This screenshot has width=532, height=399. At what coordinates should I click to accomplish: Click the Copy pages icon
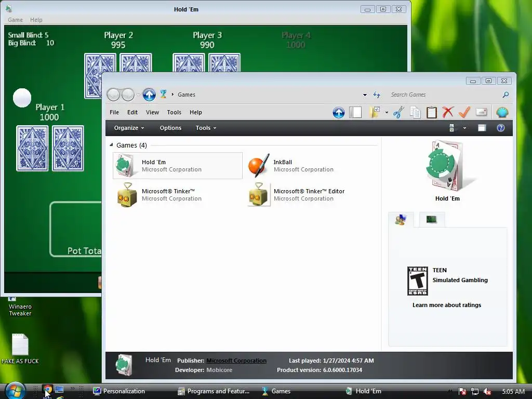point(415,112)
